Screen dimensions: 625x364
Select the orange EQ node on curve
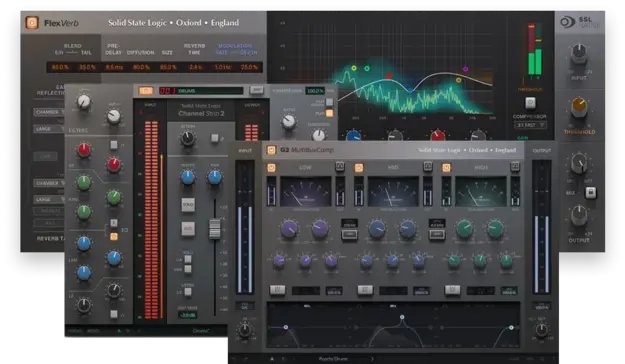(x=458, y=80)
